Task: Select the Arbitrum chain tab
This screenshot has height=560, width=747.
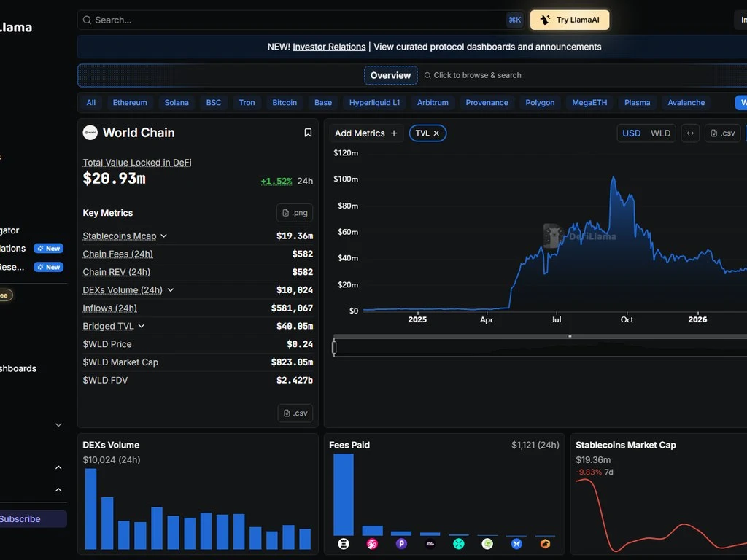Action: pos(433,102)
